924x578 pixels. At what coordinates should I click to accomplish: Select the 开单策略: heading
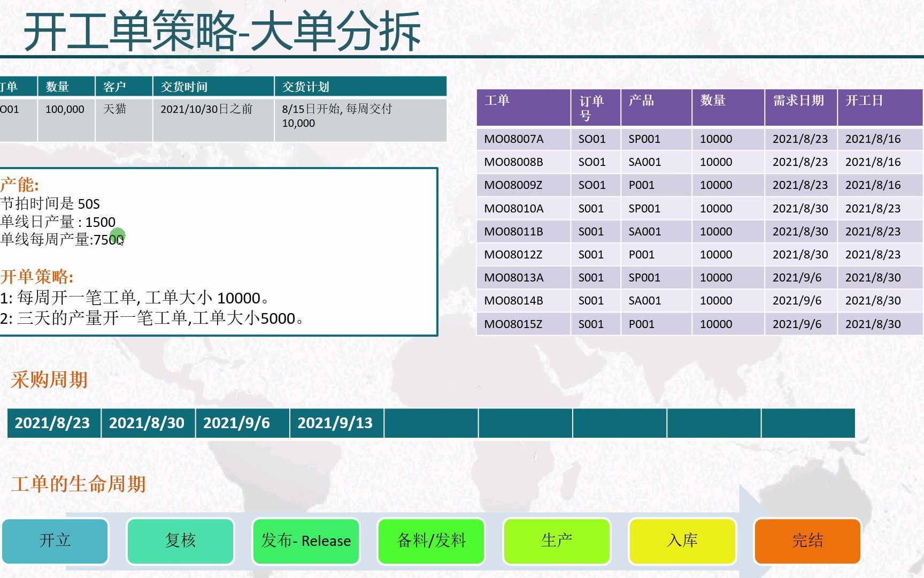coord(37,277)
